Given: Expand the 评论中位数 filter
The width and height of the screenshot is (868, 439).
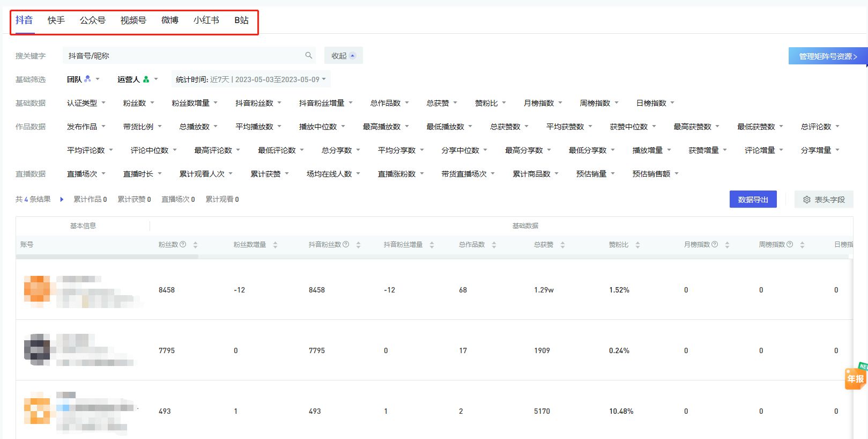Looking at the screenshot, I should click(154, 150).
